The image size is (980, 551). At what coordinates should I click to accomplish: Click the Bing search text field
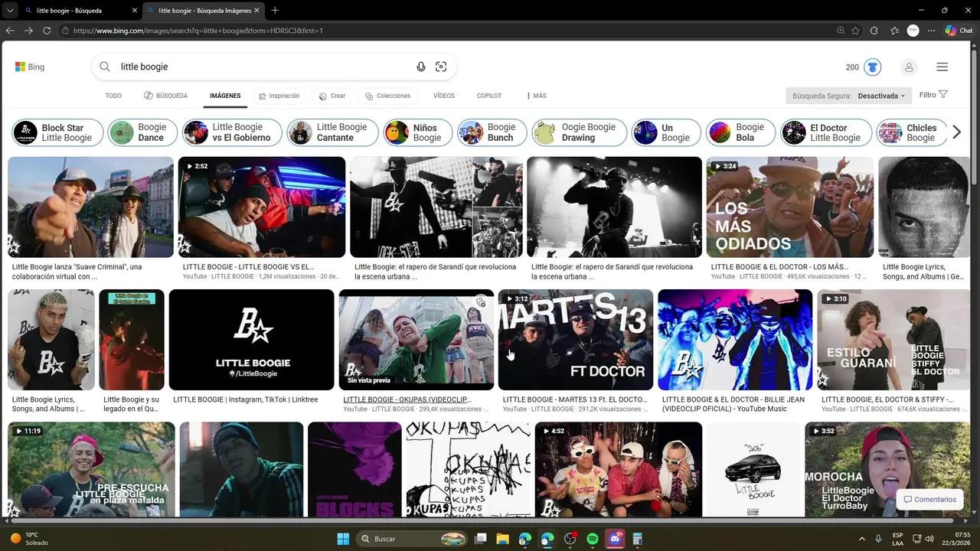(x=264, y=67)
